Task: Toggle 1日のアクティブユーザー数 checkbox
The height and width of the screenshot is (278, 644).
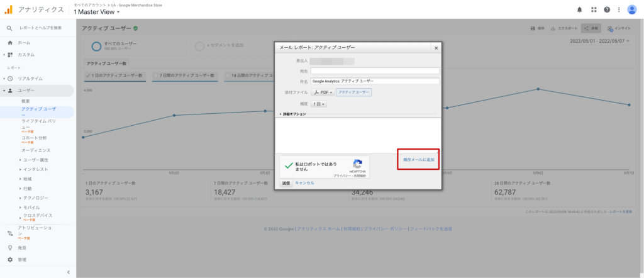Action: [x=88, y=75]
